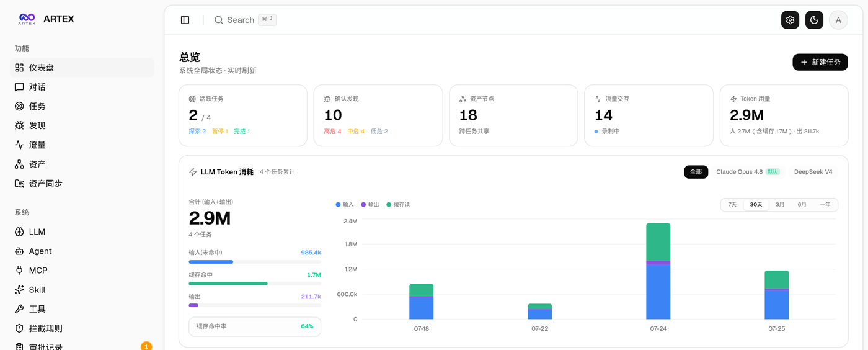
Task: Open the 资产 network icon in sidebar
Action: (19, 164)
